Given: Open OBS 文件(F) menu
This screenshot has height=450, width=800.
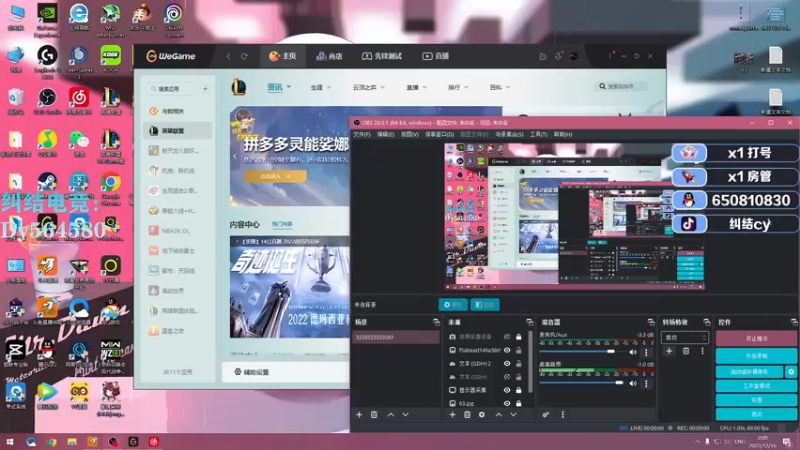Looking at the screenshot, I should click(362, 134).
